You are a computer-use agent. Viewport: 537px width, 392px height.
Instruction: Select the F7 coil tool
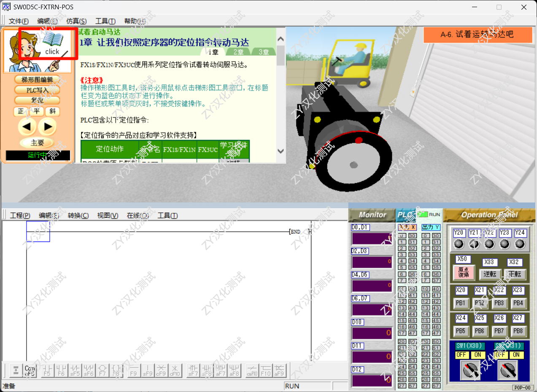pos(103,370)
